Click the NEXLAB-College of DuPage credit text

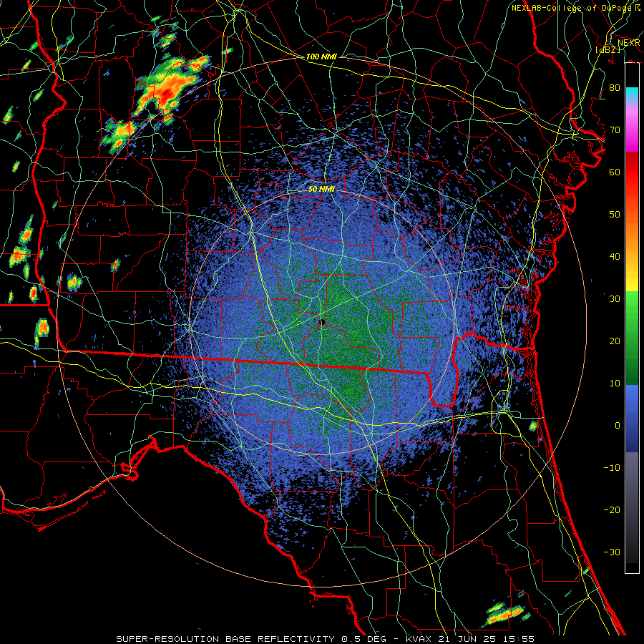point(575,8)
